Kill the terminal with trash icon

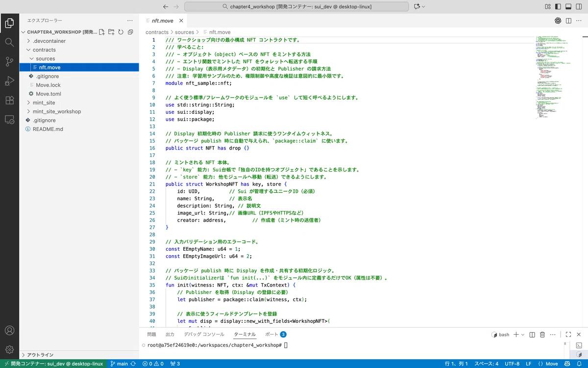pos(542,334)
